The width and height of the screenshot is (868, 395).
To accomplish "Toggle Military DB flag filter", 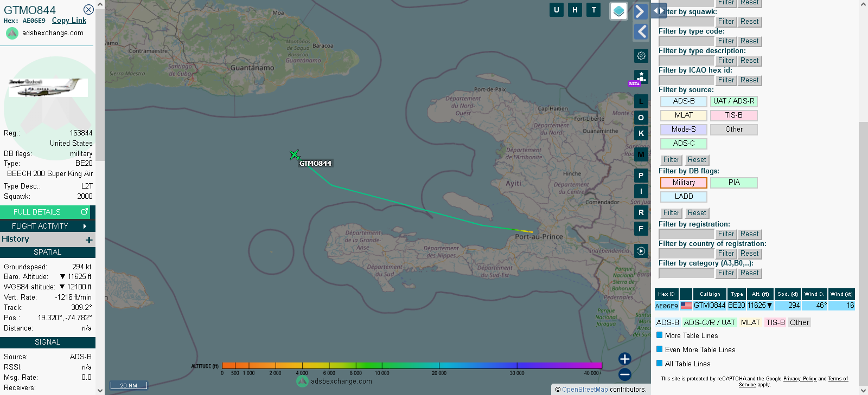I will (x=684, y=183).
